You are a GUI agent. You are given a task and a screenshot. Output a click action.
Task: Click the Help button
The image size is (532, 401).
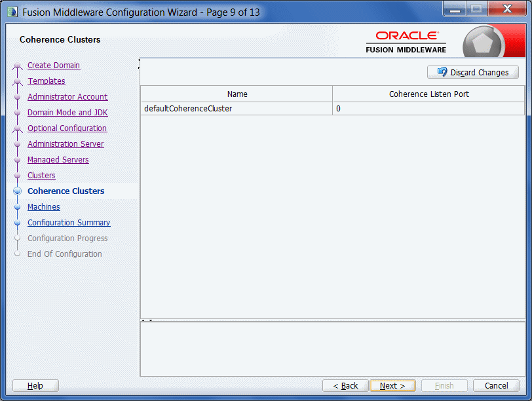coord(35,386)
